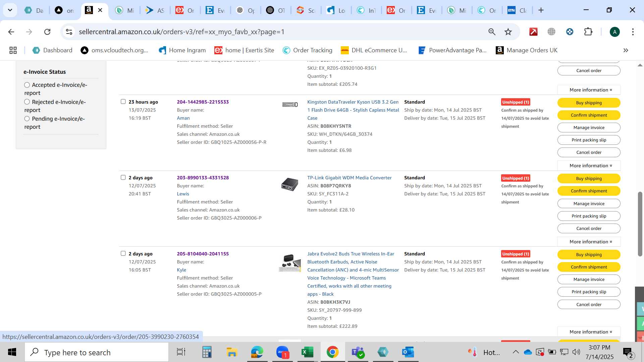Click the page vertical scrollbar thumb
Screen dimensions: 644x362
click(x=640, y=224)
